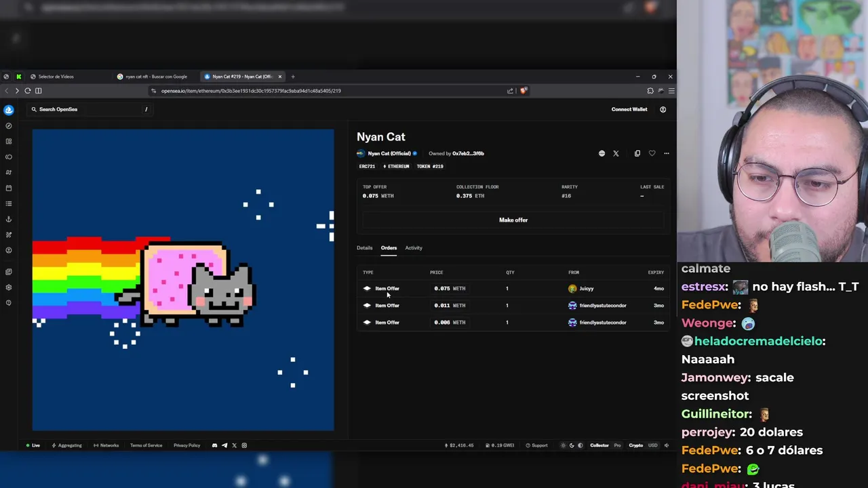The width and height of the screenshot is (868, 488).
Task: Click the Nyan Cat artwork image
Action: click(x=183, y=280)
